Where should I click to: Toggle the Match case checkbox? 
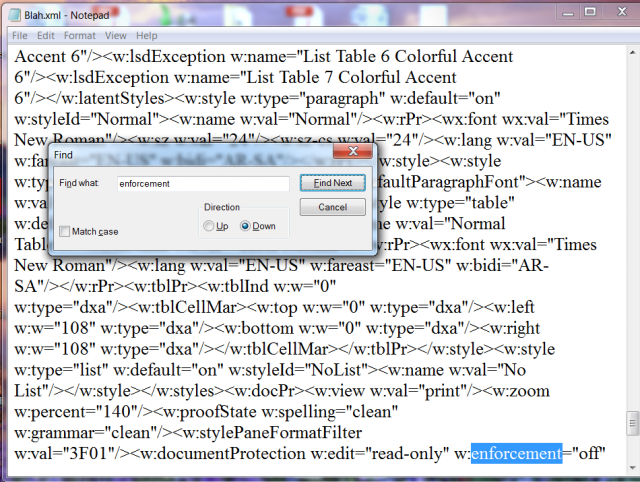[x=64, y=231]
